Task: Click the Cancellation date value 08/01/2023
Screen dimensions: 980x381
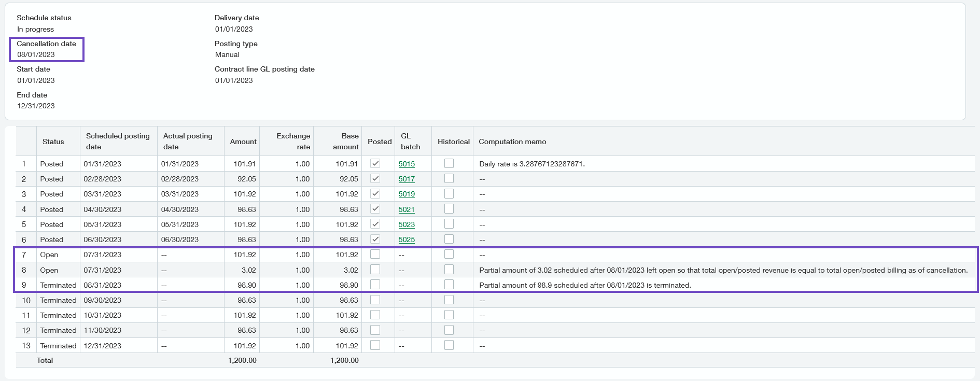Action: coord(36,54)
